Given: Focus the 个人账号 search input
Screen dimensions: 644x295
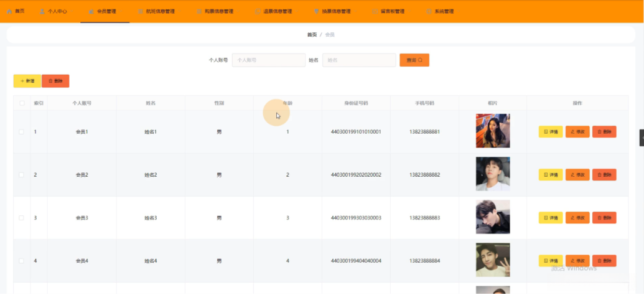Looking at the screenshot, I should pos(269,60).
